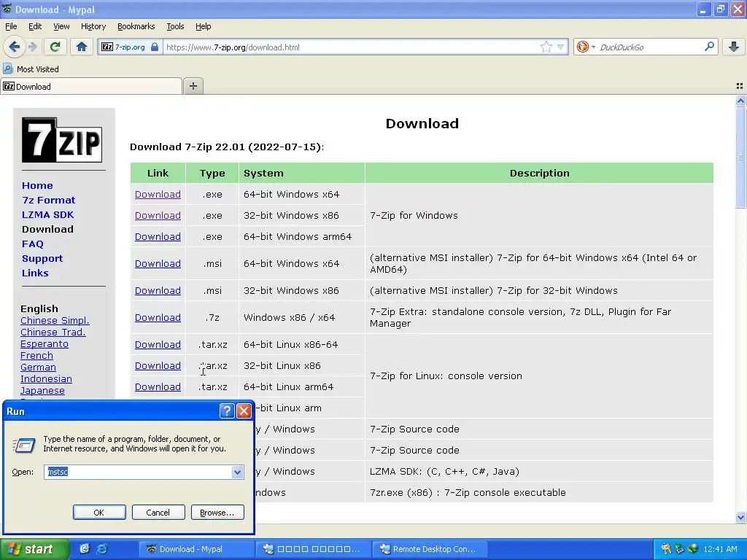
Task: Download the 64-bit Windows x64 .msi
Action: point(158,263)
